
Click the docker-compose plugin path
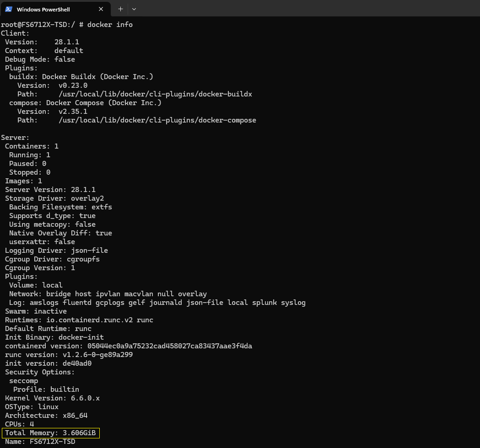point(157,120)
